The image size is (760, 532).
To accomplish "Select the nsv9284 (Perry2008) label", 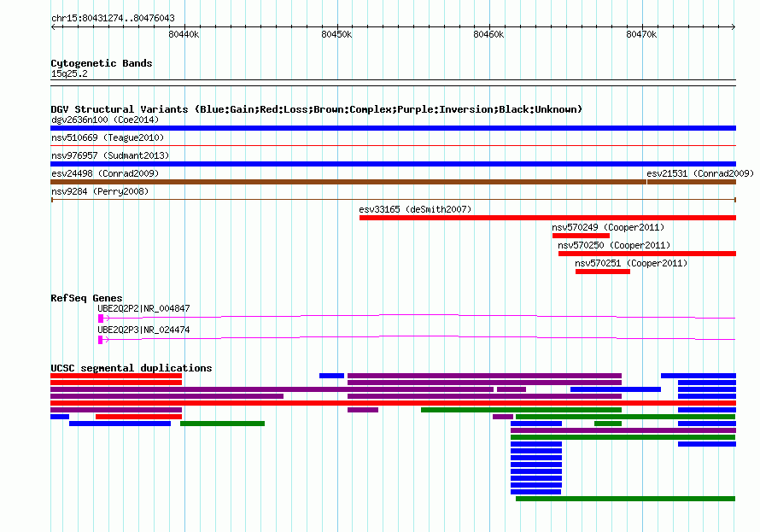I will tap(100, 191).
